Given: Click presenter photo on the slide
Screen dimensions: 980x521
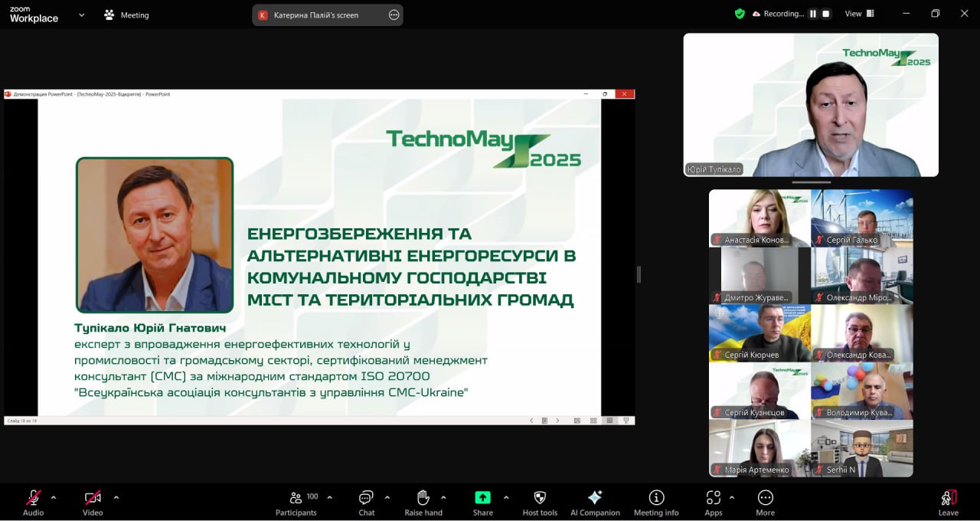Looking at the screenshot, I should [155, 235].
